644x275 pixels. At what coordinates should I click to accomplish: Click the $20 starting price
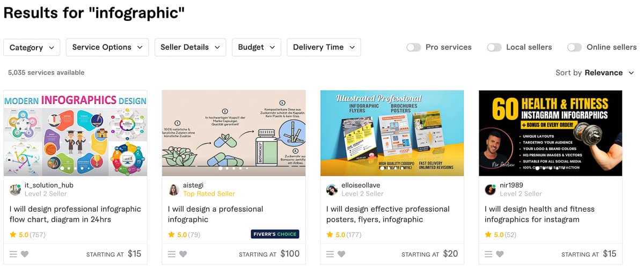(451, 254)
